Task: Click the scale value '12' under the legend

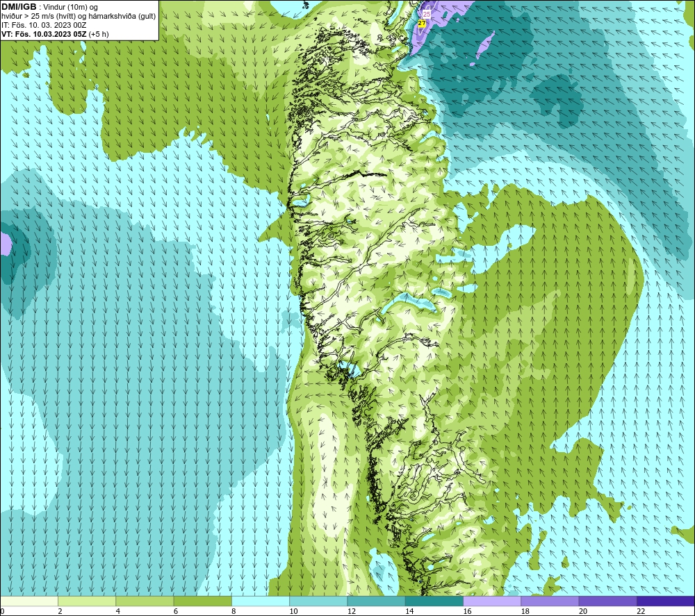Action: point(352,611)
